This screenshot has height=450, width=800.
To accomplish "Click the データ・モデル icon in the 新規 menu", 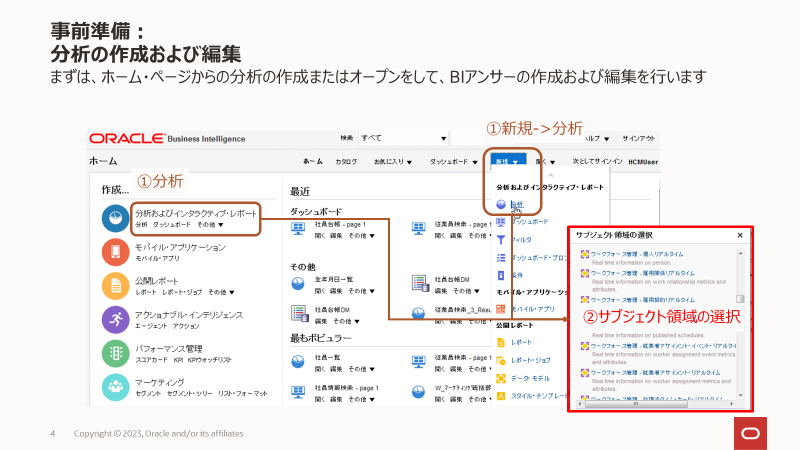I will point(501,379).
